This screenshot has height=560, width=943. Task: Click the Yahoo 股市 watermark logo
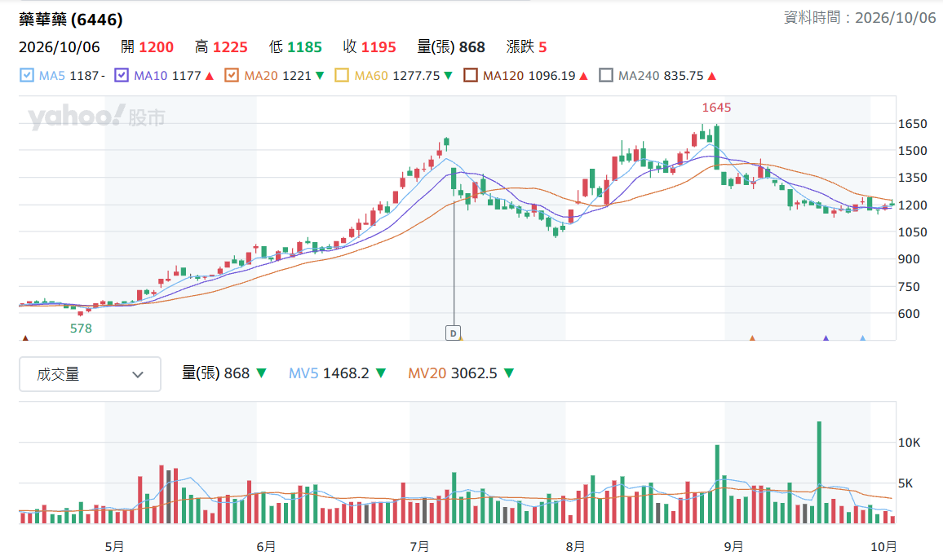pyautogui.click(x=96, y=116)
